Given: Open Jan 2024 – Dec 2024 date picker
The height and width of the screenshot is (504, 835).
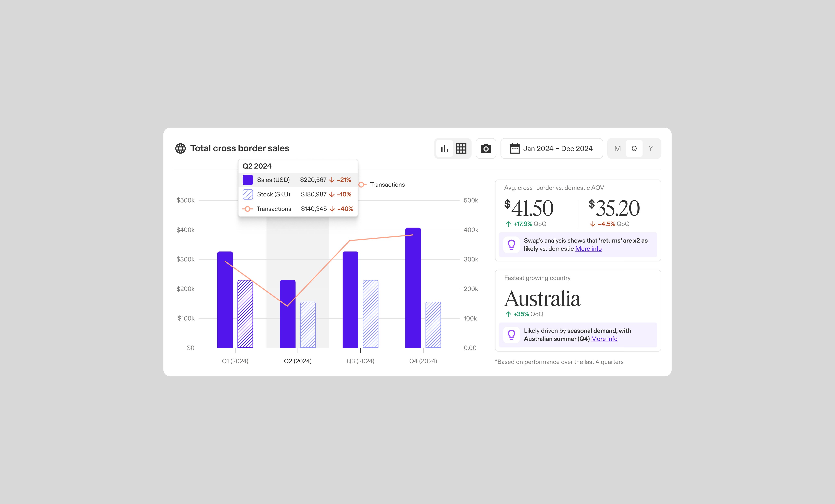Looking at the screenshot, I should [x=558, y=148].
